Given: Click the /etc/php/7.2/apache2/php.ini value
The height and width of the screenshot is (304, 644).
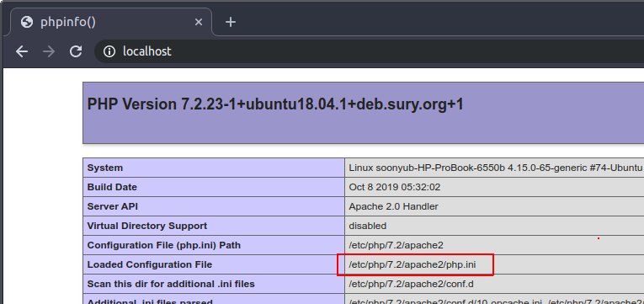Looking at the screenshot, I should point(412,264).
